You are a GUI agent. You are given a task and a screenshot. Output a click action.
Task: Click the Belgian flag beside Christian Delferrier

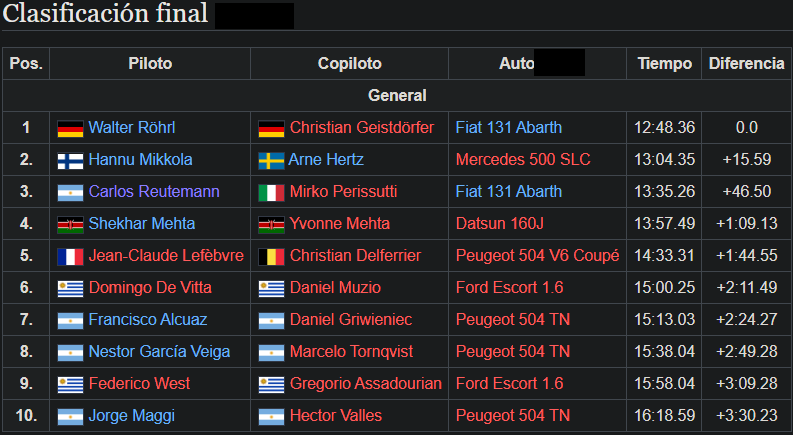point(271,256)
